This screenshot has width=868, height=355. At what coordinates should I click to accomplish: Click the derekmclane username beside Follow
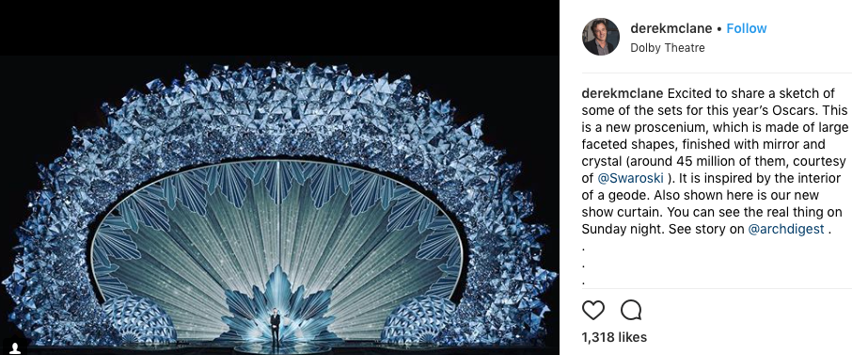click(671, 28)
